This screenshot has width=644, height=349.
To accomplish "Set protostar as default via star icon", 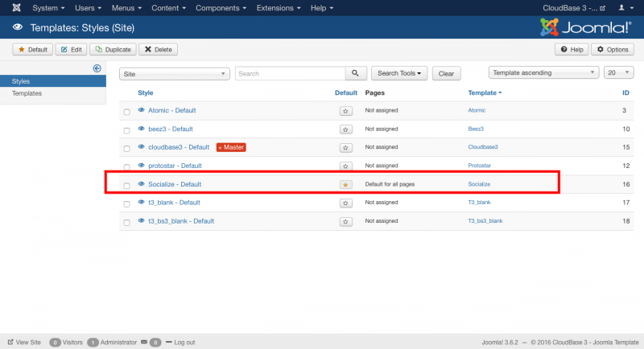I will [346, 166].
